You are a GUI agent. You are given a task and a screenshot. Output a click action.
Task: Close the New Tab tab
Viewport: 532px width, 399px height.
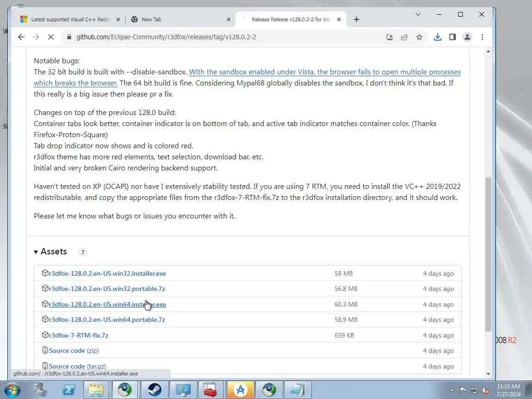coord(228,19)
